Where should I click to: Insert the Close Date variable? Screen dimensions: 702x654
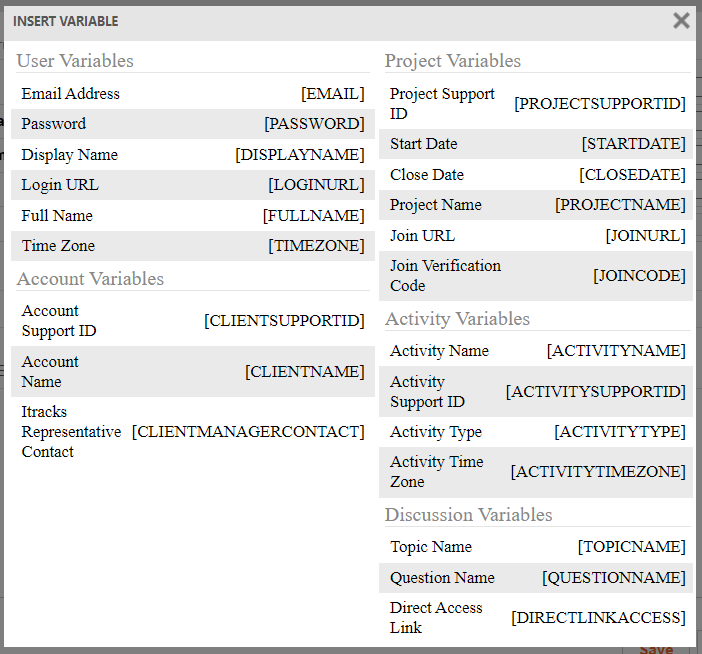tap(536, 175)
